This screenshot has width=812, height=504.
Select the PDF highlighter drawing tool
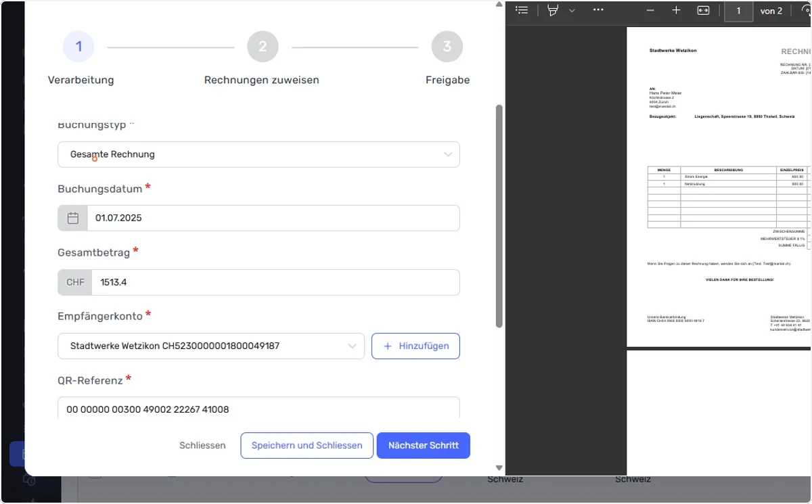[553, 10]
